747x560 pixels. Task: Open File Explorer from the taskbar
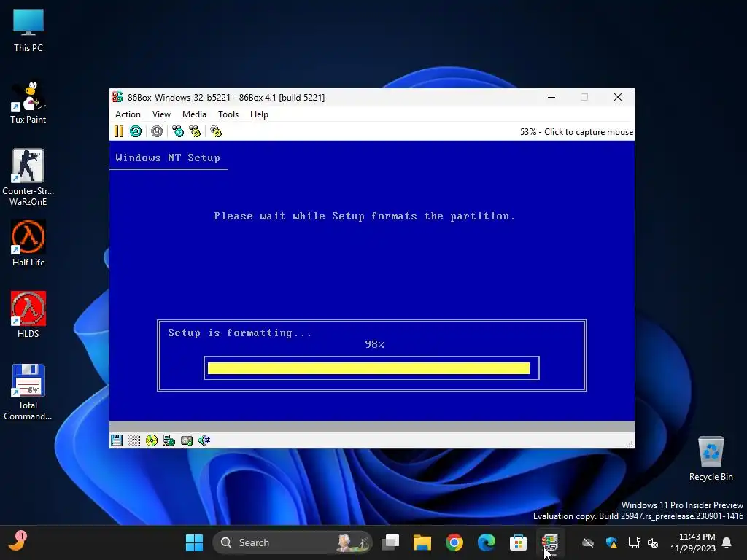pos(422,542)
